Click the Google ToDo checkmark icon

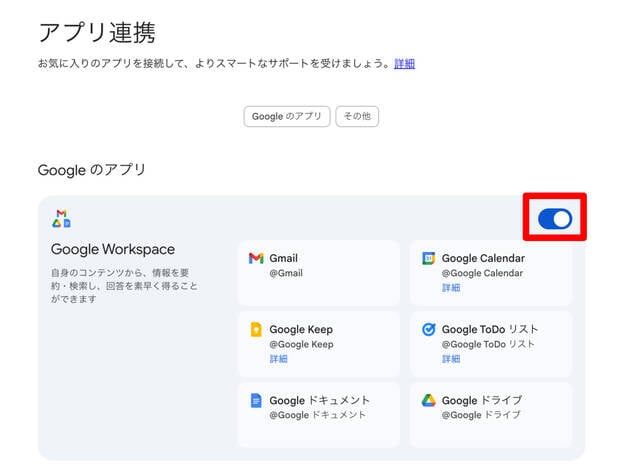pos(429,329)
